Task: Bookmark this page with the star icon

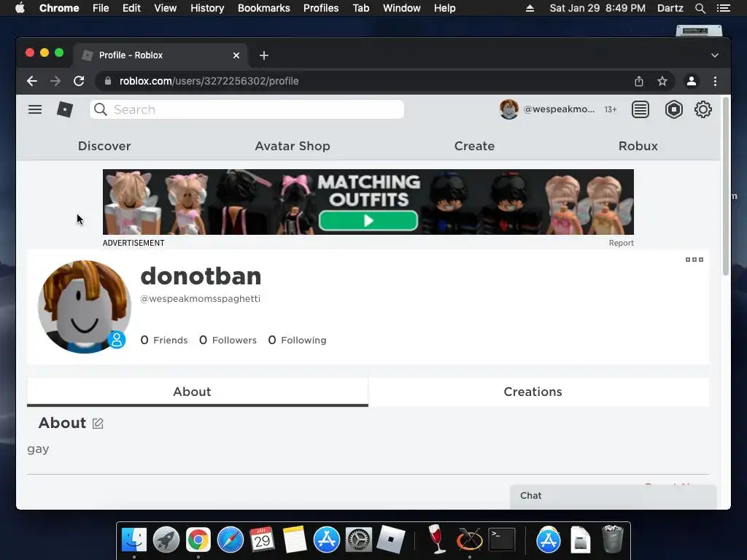Action: [x=662, y=81]
